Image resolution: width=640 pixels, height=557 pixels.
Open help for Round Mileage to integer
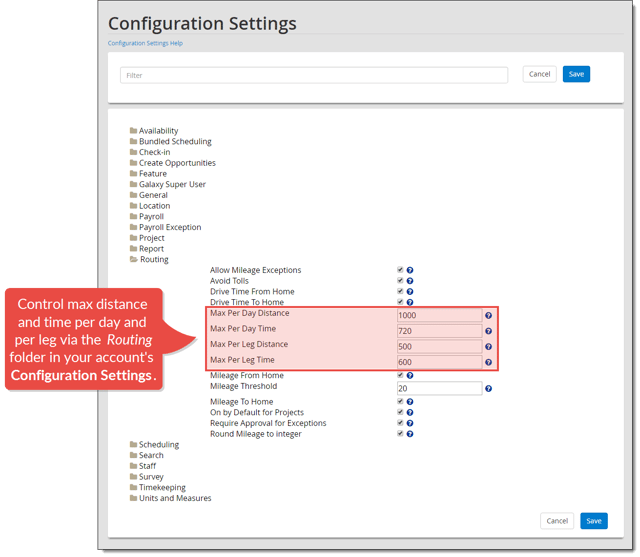(x=410, y=434)
